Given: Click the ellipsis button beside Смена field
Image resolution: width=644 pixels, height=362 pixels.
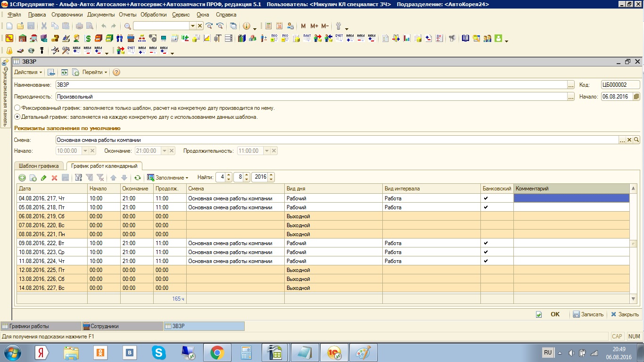Looking at the screenshot, I should pyautogui.click(x=622, y=140).
